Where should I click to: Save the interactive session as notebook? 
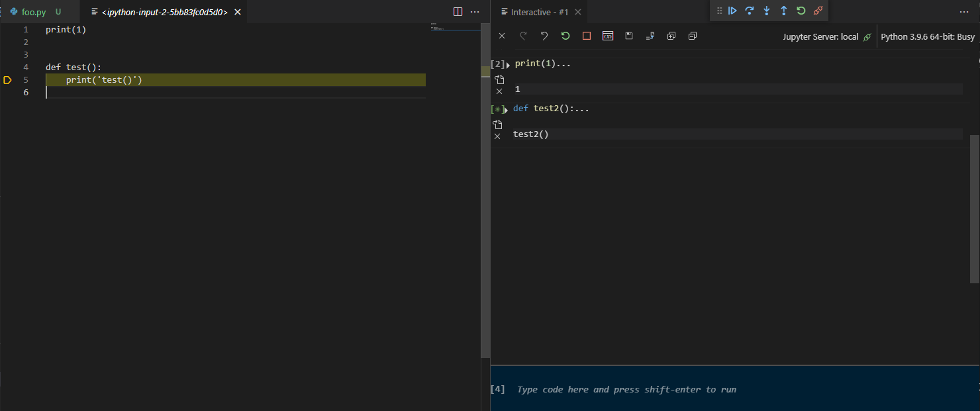click(628, 36)
